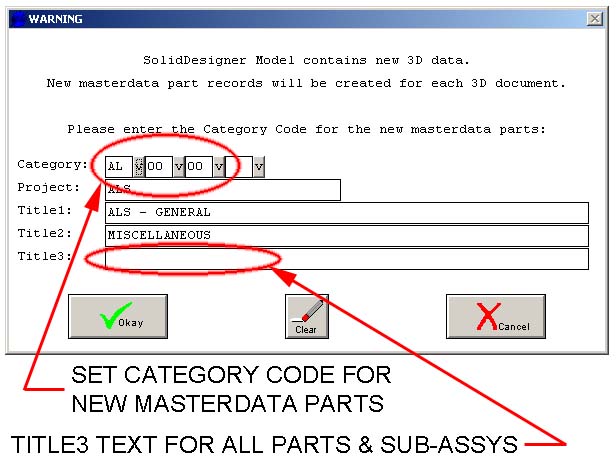
Task: Expand the AL category dropdown arrow
Action: point(139,166)
